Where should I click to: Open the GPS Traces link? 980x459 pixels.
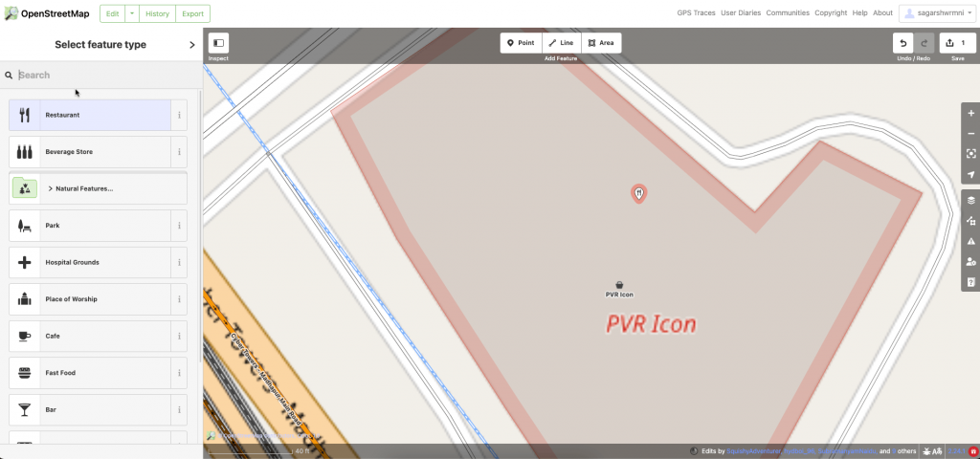pos(697,13)
